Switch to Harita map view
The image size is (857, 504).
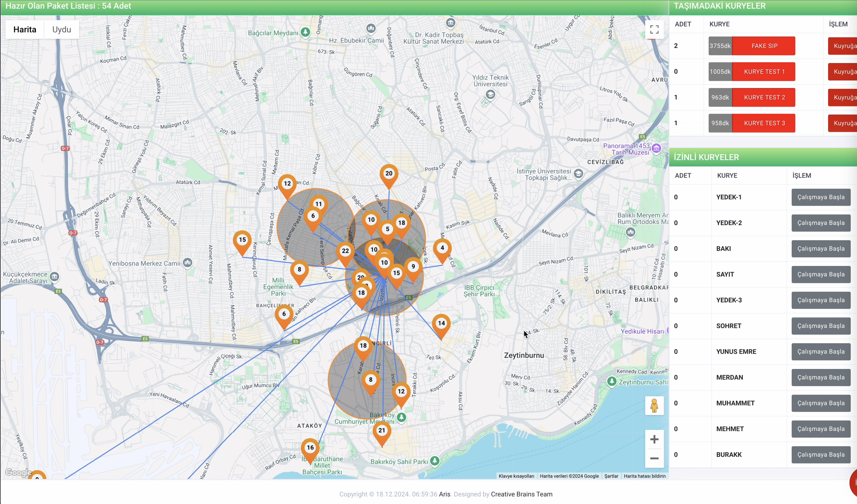[25, 30]
